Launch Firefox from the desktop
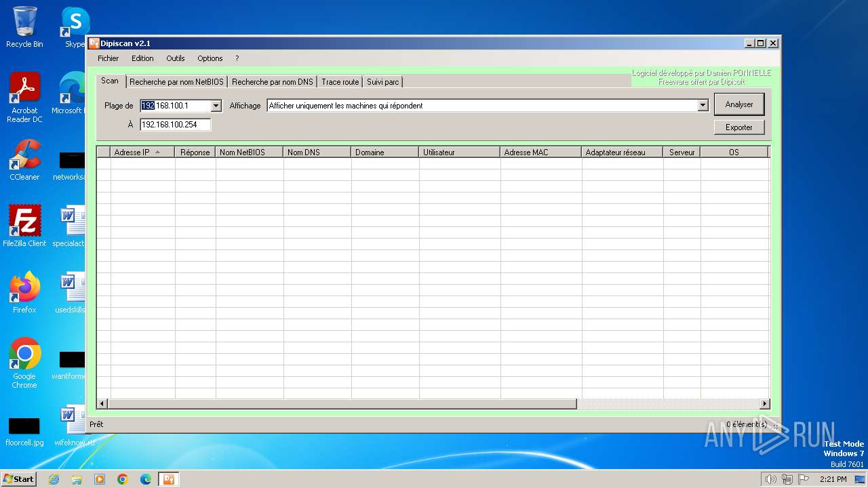 (x=24, y=292)
